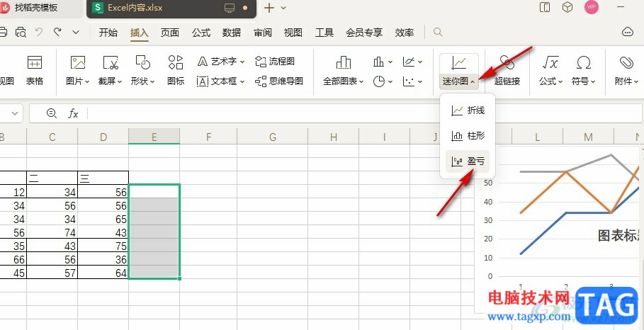Viewport: 644px width, 330px height.
Task: Open the 效率 tab
Action: pyautogui.click(x=404, y=33)
